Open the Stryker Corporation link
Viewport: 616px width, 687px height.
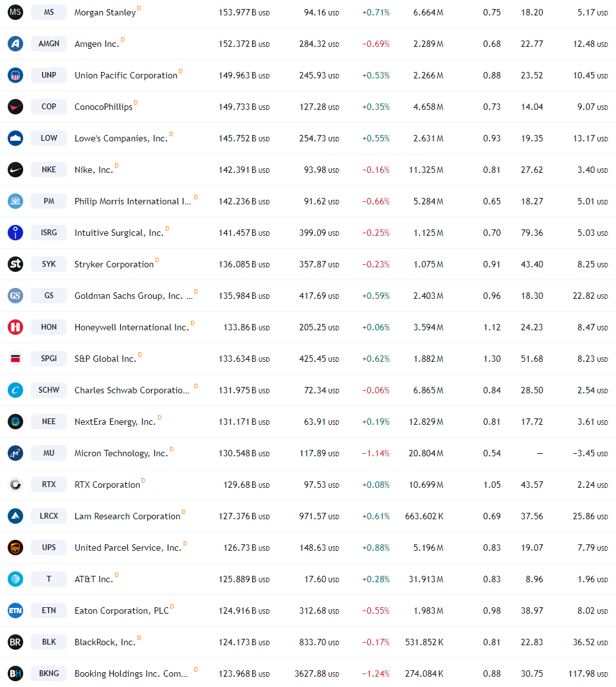[114, 265]
